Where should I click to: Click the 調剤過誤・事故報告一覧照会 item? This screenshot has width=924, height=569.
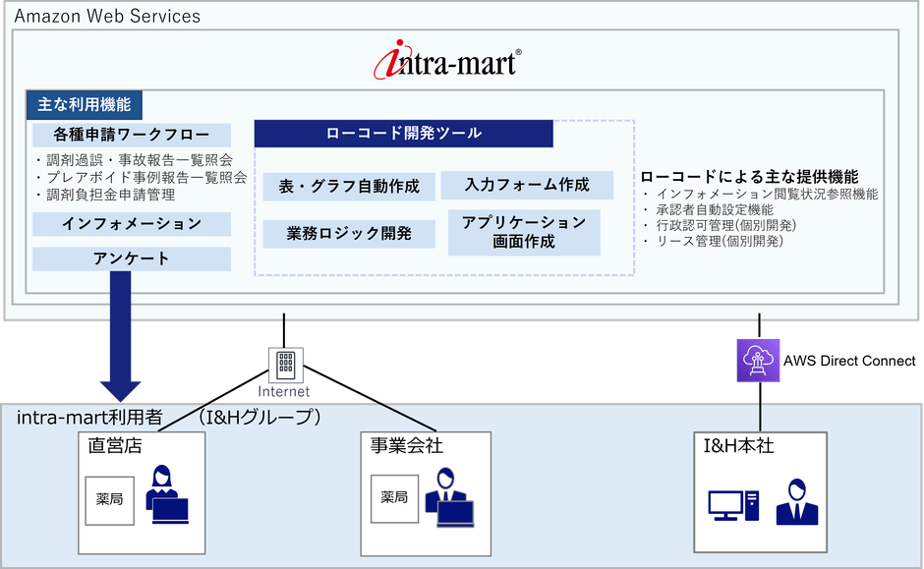coord(134,160)
